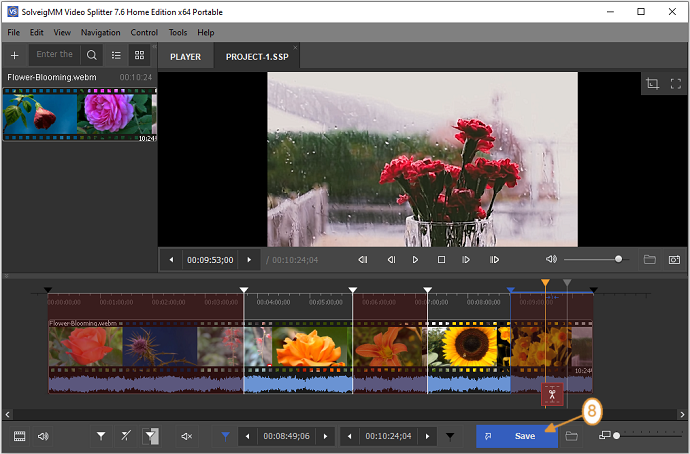
Task: Add a marker at the cursor
Action: 101,436
